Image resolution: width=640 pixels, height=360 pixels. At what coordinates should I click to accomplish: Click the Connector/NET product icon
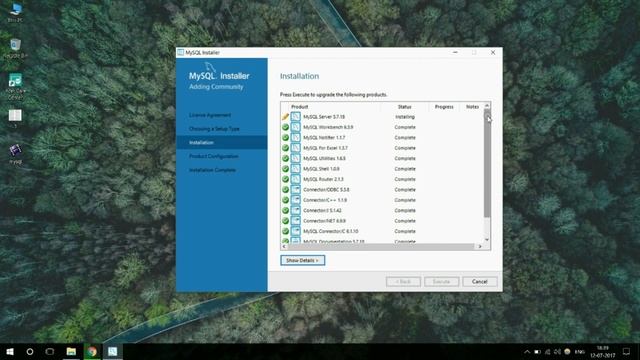click(x=296, y=221)
